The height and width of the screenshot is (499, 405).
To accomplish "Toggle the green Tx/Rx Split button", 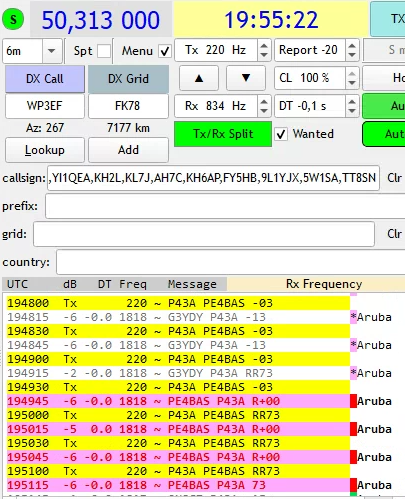I will point(223,134).
